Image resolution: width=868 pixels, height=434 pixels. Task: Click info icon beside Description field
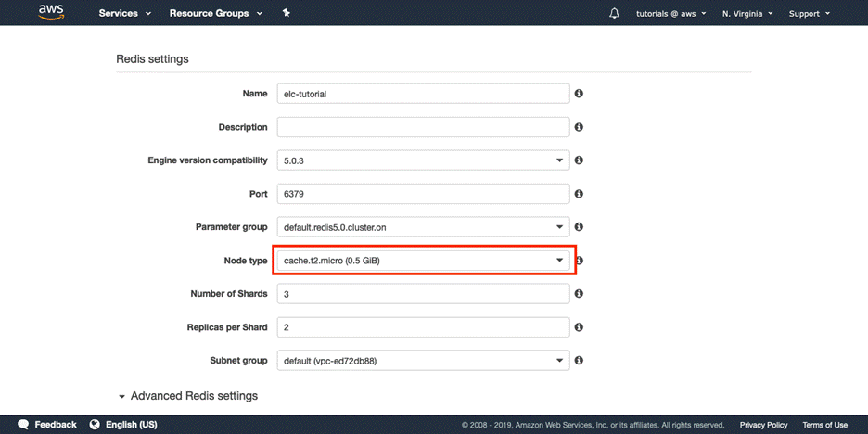[x=579, y=127]
